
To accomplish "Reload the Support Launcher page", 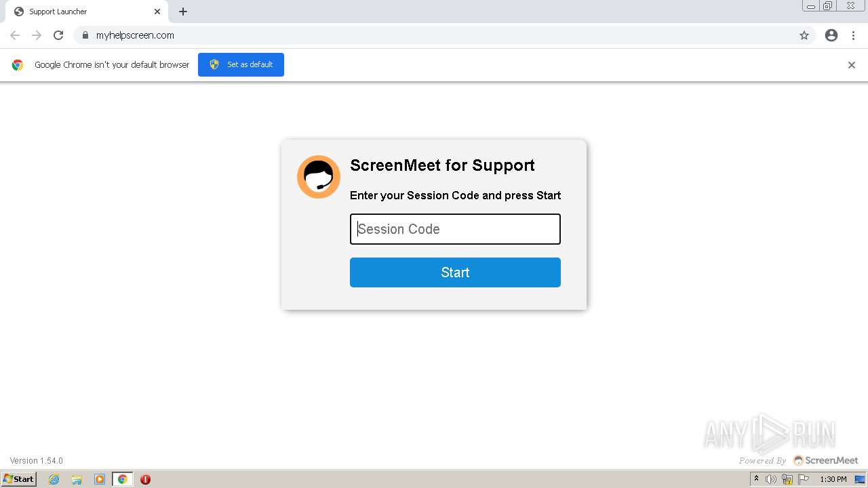I will 58,35.
